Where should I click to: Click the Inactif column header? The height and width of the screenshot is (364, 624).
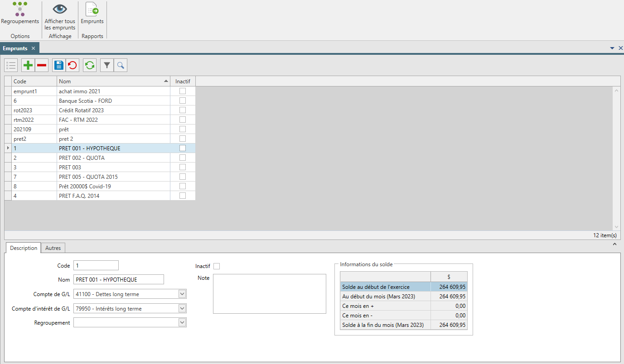[183, 81]
